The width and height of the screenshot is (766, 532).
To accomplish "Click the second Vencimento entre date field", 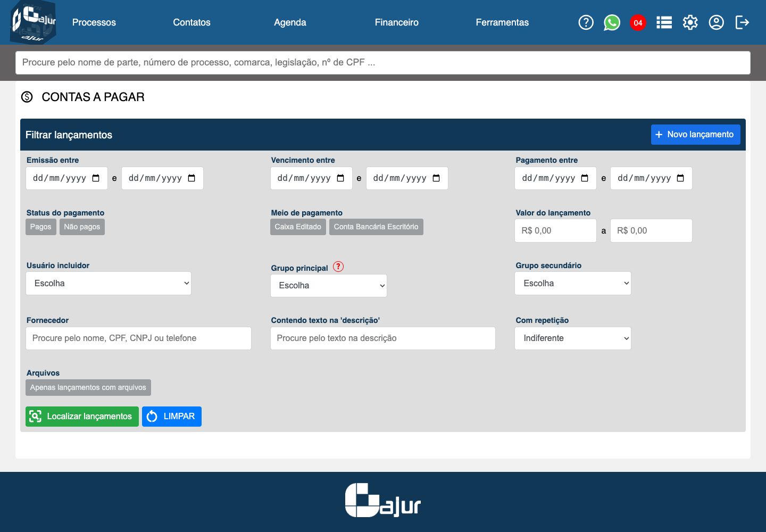I will [x=407, y=178].
